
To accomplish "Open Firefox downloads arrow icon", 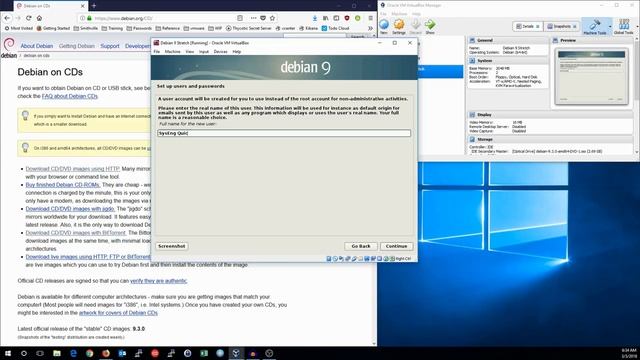I will [315, 18].
